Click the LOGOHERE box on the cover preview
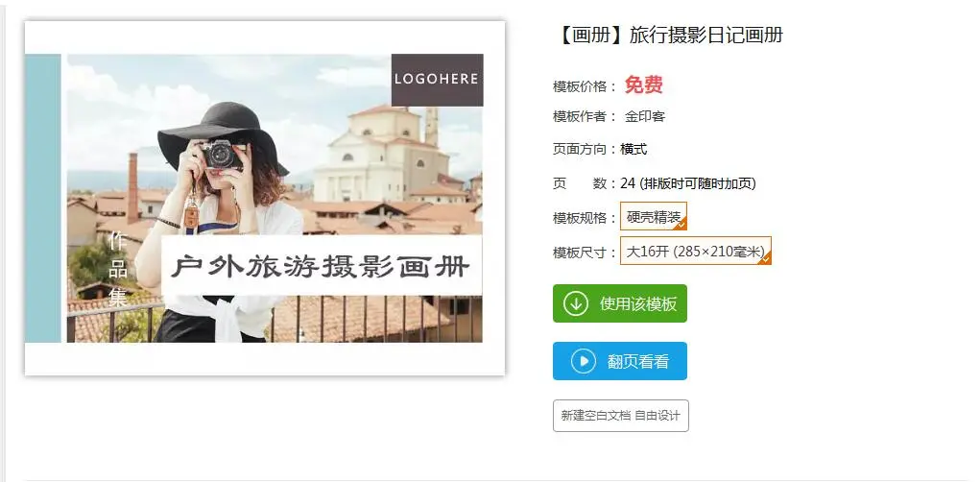The image size is (980, 482). pyautogui.click(x=438, y=80)
